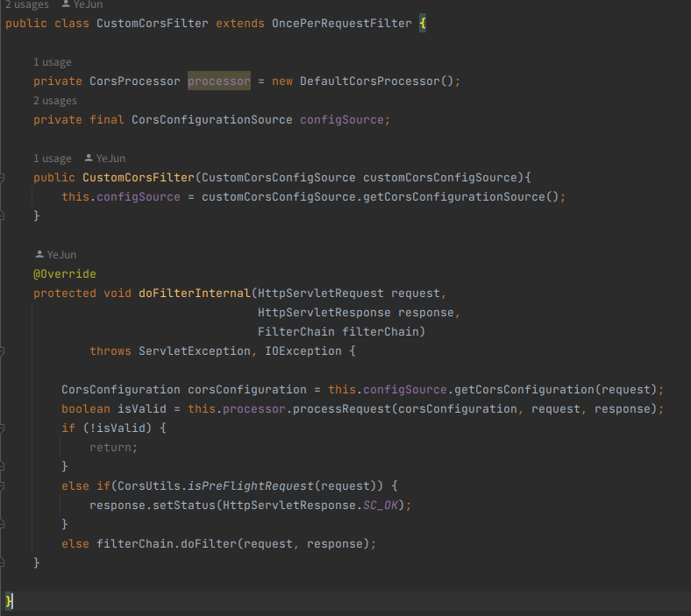Image resolution: width=691 pixels, height=616 pixels.
Task: Click the 'class' keyword in the class declaration
Action: (x=72, y=24)
